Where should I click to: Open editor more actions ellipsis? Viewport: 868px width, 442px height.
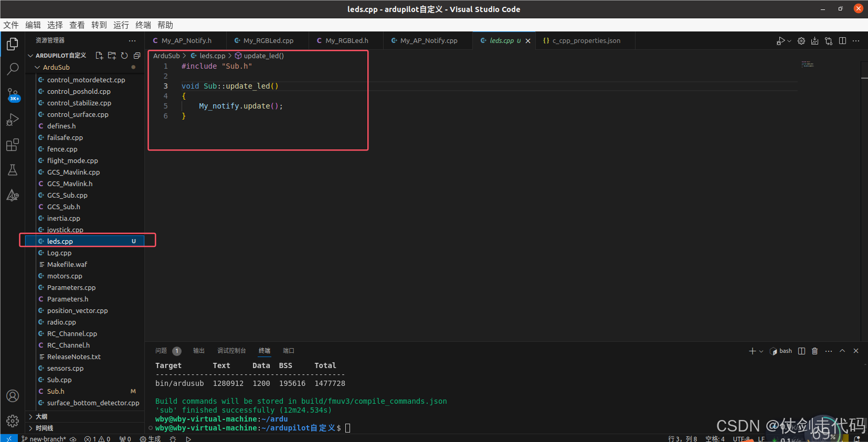tap(856, 41)
